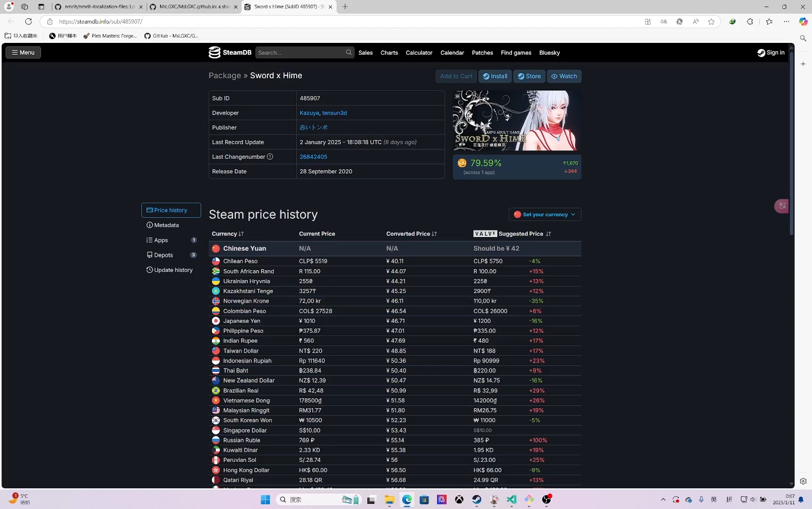Click the search magnifier icon in SteamDB
Viewport: 812px width, 509px height.
coord(349,52)
